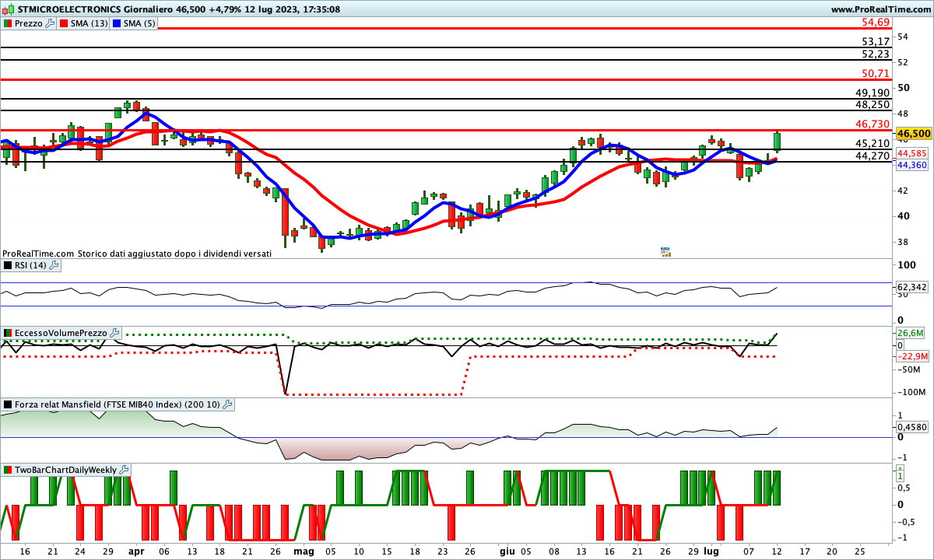Click the 'giu' month label on time axis

pos(507,551)
